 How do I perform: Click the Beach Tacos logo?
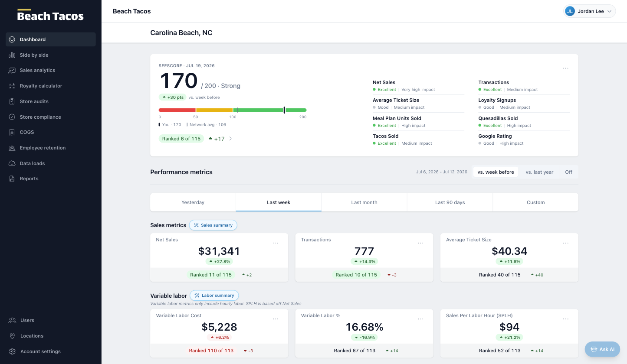[x=50, y=15]
